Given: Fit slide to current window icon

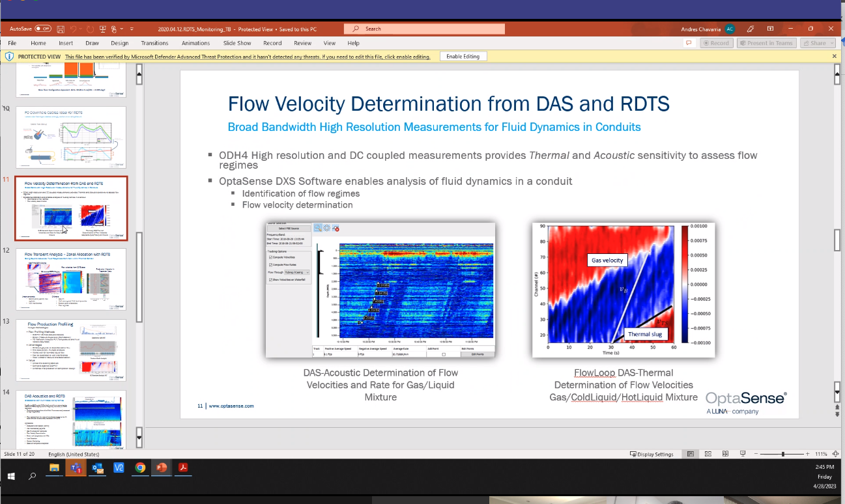Looking at the screenshot, I should pos(837,454).
